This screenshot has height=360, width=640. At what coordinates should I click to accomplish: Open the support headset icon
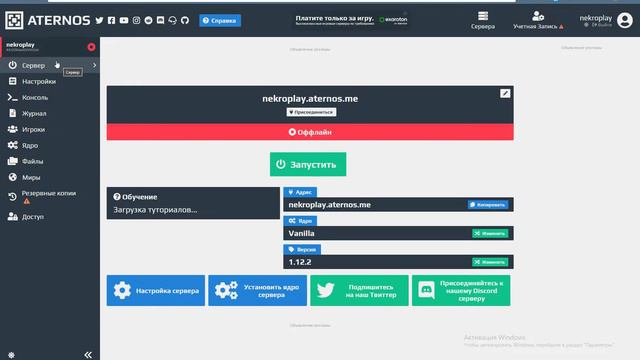[173, 20]
